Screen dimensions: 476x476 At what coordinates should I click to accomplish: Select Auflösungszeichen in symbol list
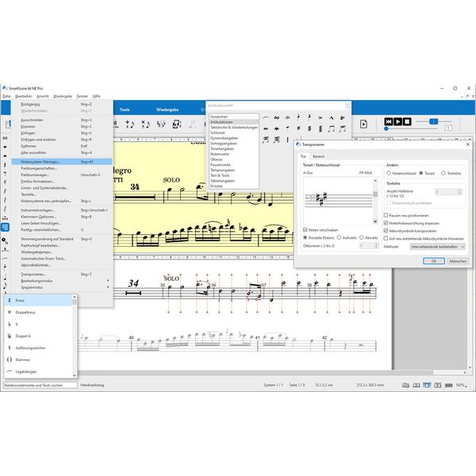click(x=30, y=348)
